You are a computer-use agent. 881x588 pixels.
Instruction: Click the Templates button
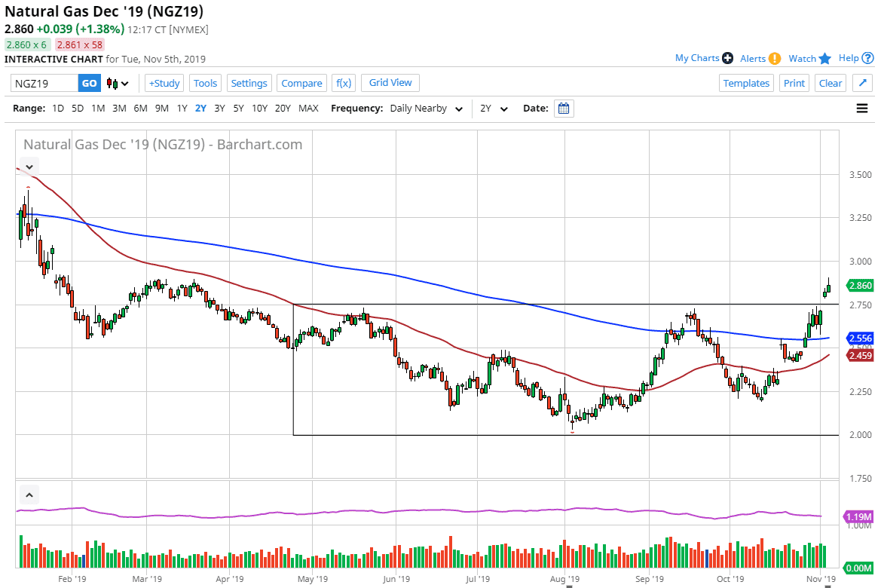746,83
